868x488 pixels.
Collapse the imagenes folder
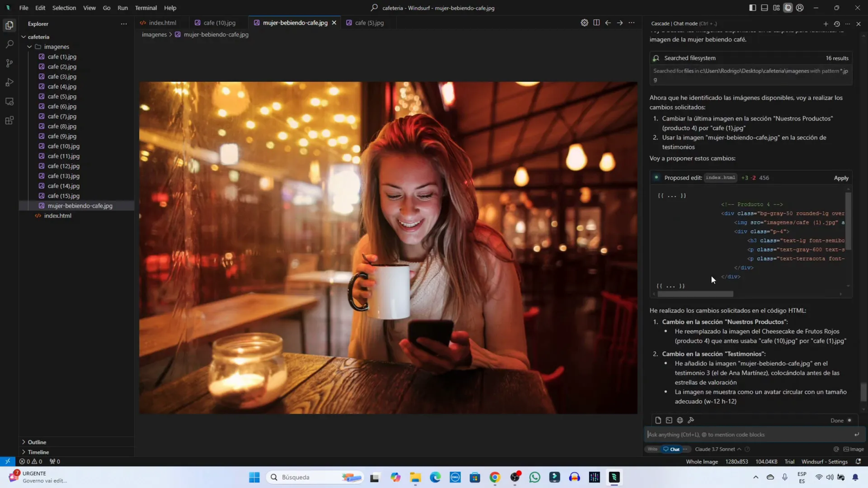(x=30, y=47)
